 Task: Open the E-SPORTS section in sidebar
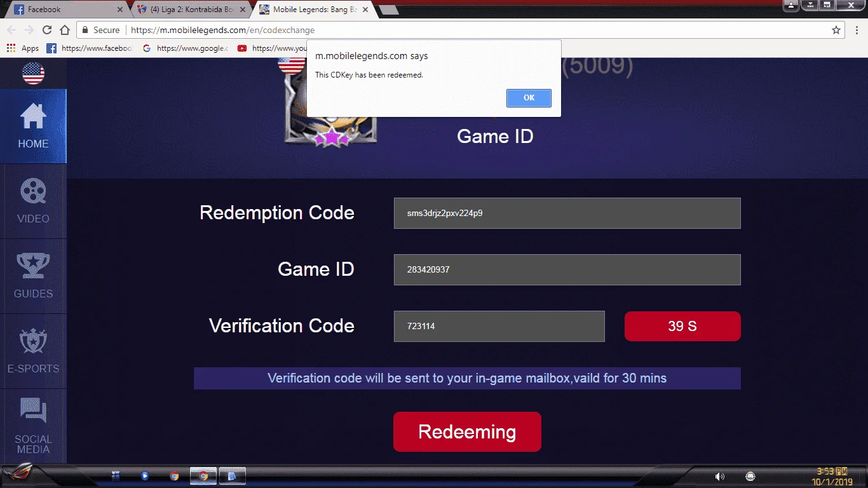tap(33, 351)
